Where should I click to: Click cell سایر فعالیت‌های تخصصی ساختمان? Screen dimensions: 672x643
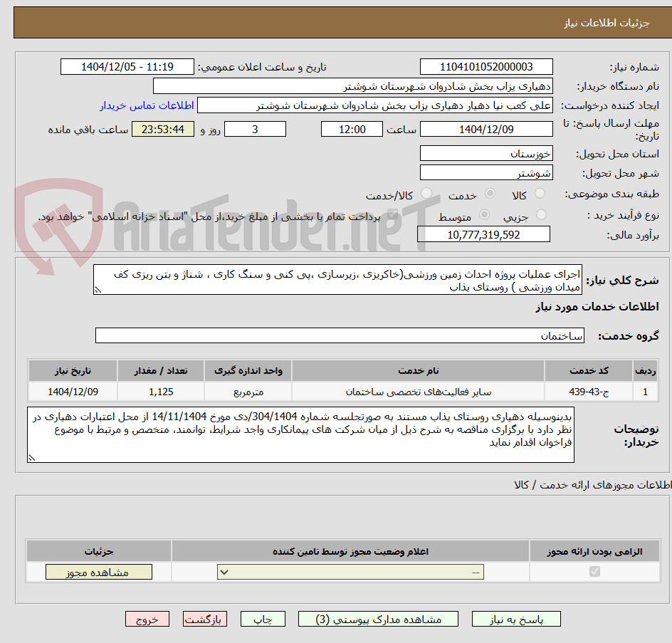[x=419, y=392]
